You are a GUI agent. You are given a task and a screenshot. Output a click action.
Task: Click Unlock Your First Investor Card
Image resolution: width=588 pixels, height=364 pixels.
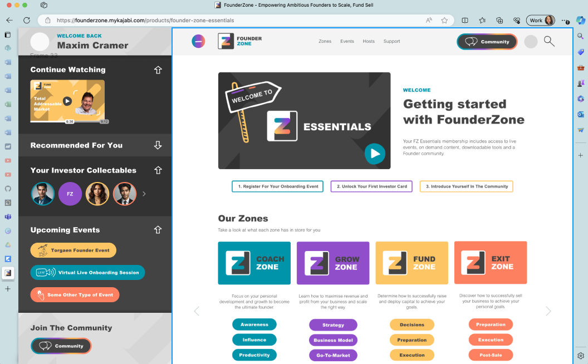coord(371,186)
